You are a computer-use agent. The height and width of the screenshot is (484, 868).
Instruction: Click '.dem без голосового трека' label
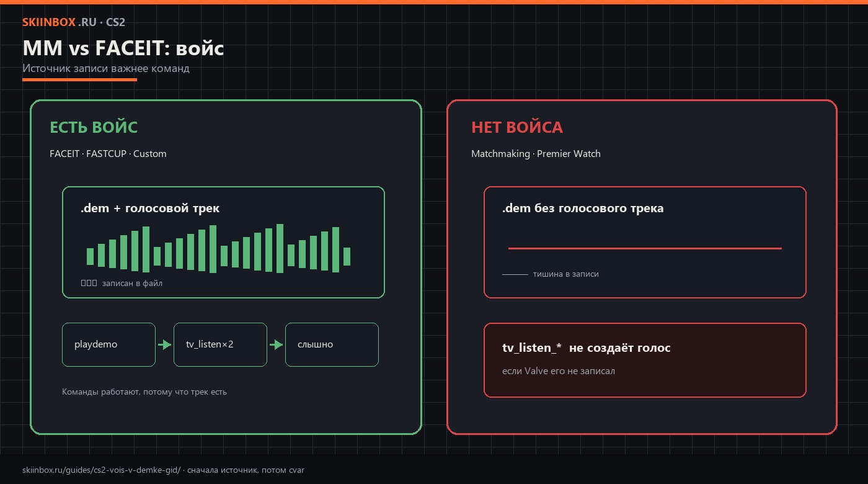[x=583, y=208]
